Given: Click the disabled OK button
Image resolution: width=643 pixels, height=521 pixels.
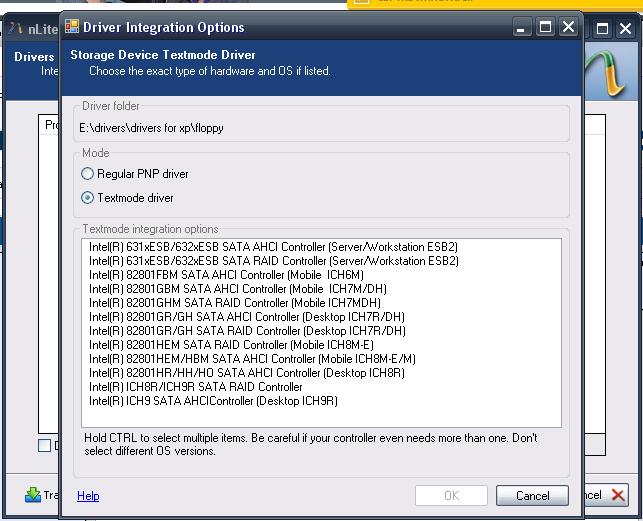Looking at the screenshot, I should pyautogui.click(x=451, y=496).
